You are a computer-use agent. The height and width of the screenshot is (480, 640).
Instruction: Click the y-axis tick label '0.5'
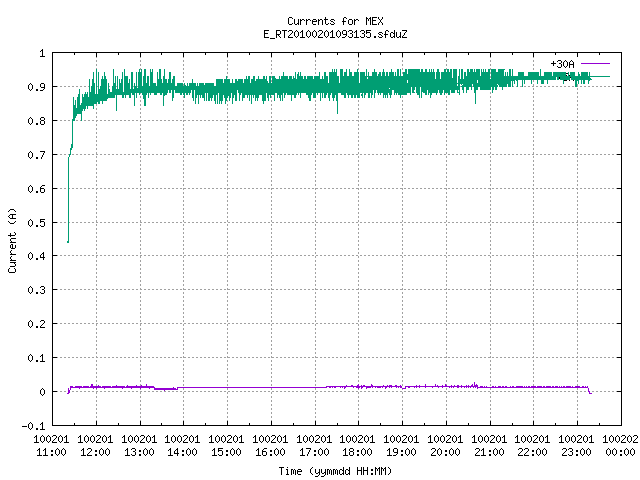point(36,222)
